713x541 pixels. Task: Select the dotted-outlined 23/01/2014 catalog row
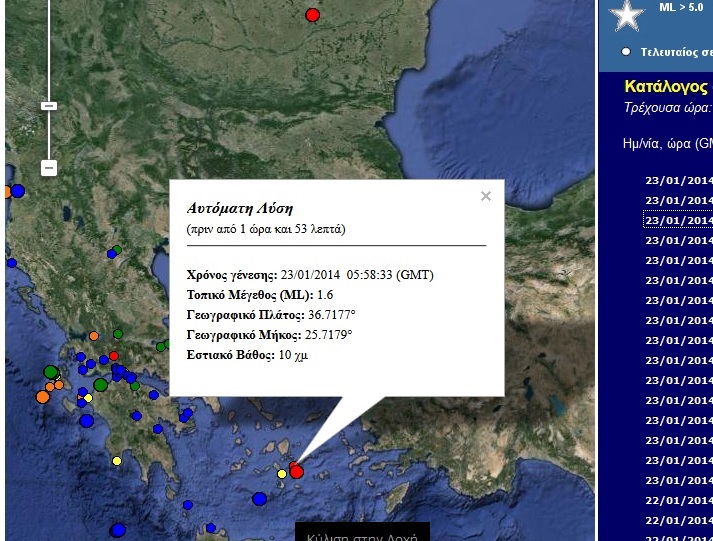pos(678,220)
